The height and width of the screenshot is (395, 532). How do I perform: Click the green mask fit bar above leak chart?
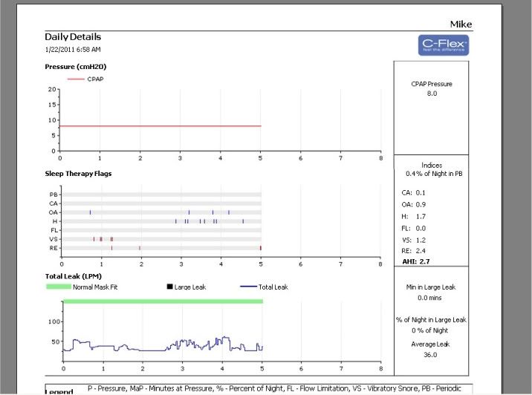(x=163, y=301)
